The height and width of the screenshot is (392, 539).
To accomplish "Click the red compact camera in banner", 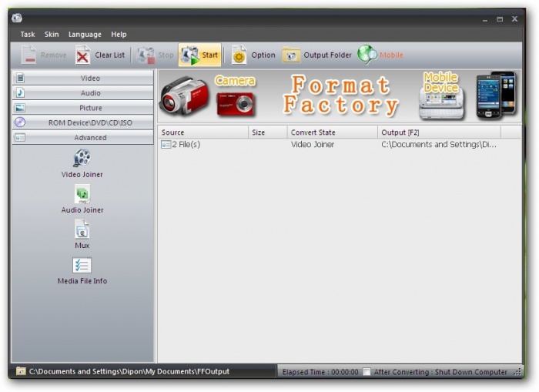I will (236, 103).
